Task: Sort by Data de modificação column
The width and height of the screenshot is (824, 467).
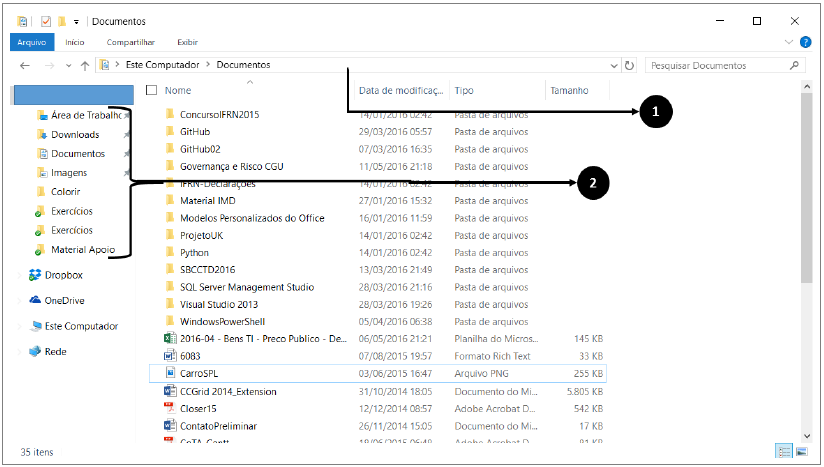Action: click(400, 90)
